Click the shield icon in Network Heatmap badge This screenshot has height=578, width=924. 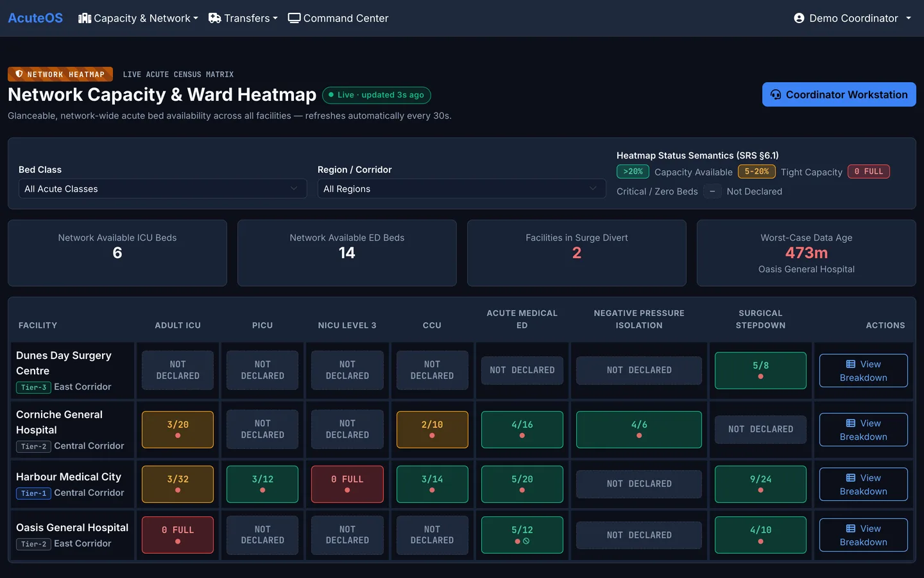tap(19, 74)
